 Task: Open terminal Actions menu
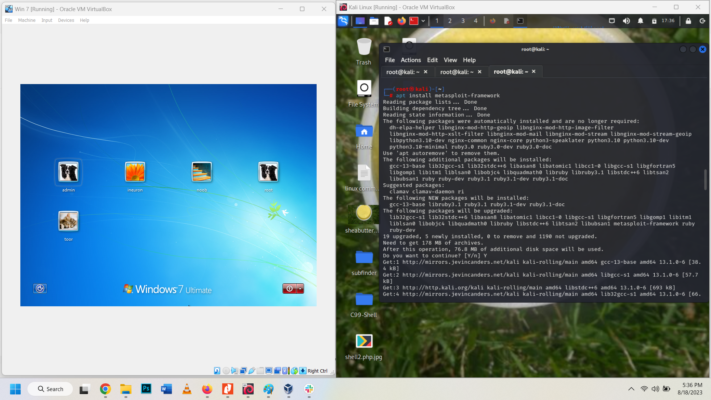click(410, 60)
